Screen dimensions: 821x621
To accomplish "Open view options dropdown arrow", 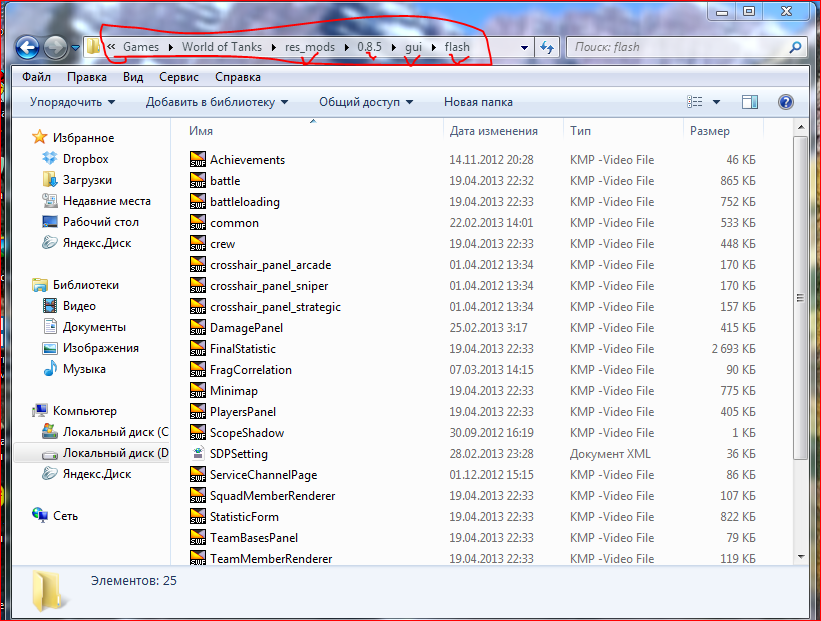I will coord(716,102).
